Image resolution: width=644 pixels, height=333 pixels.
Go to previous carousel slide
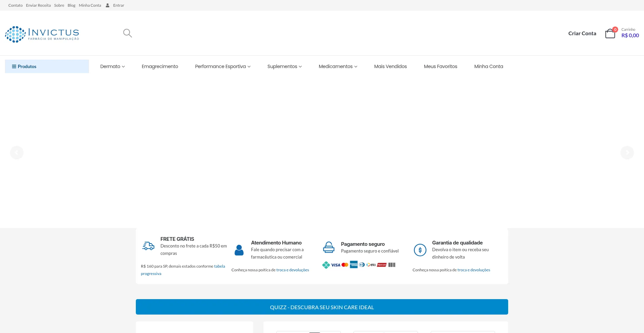[17, 153]
